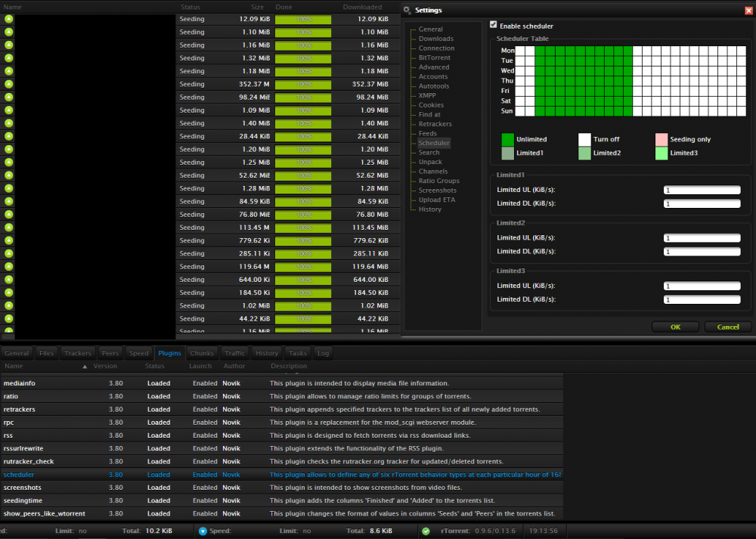Click the seeding icon of the 352.37 MiB torrent
The height and width of the screenshot is (539, 756).
[8, 84]
